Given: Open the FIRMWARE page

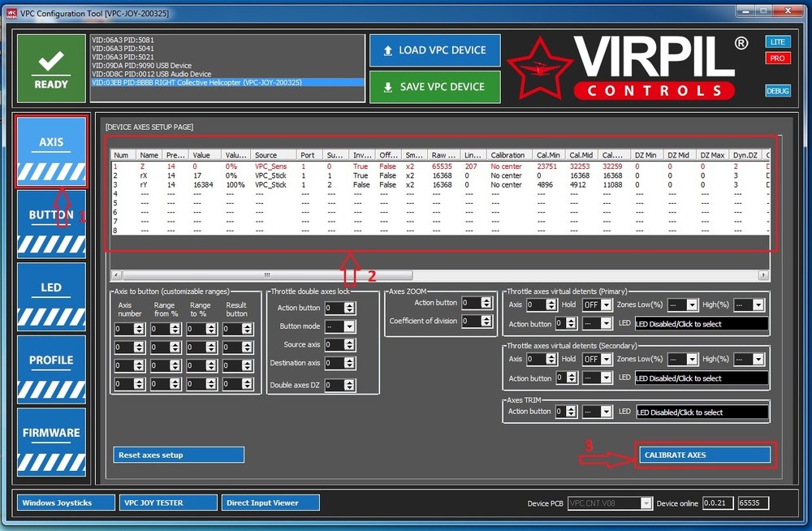Looking at the screenshot, I should point(51,442).
